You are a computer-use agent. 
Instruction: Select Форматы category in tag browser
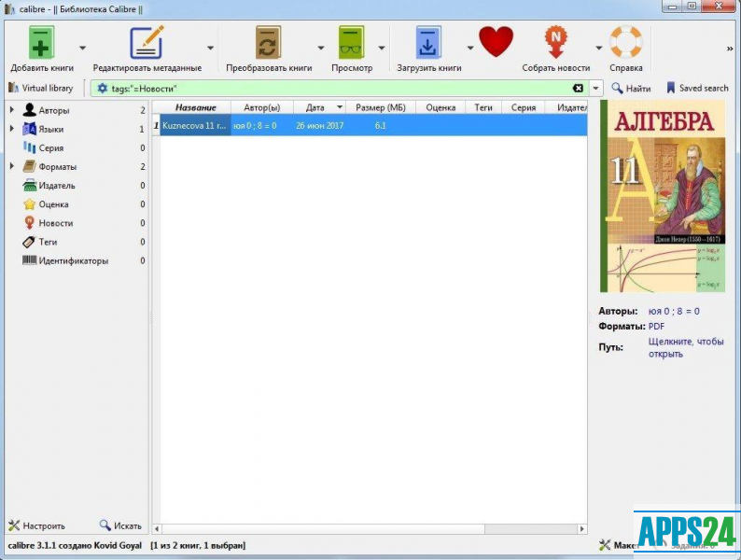(57, 167)
